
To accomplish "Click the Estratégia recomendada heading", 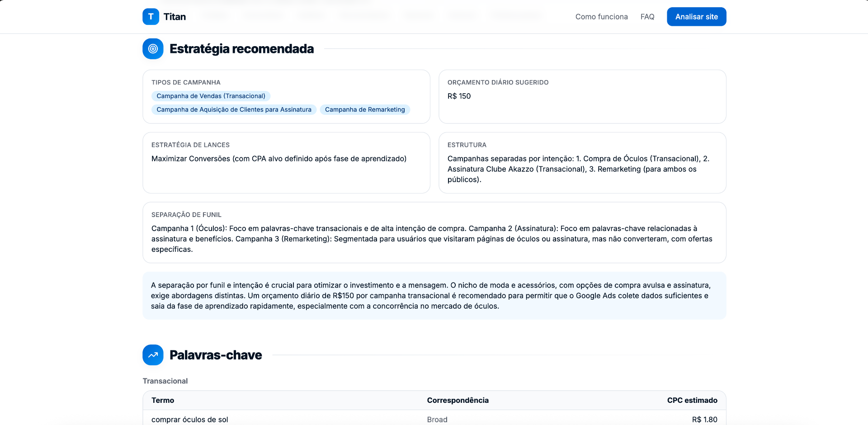I will coord(241,49).
